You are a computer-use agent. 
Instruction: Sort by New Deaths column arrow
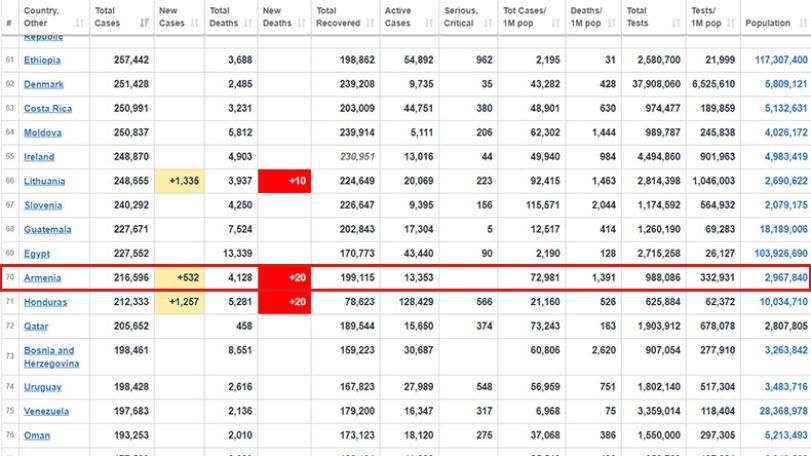(x=301, y=23)
